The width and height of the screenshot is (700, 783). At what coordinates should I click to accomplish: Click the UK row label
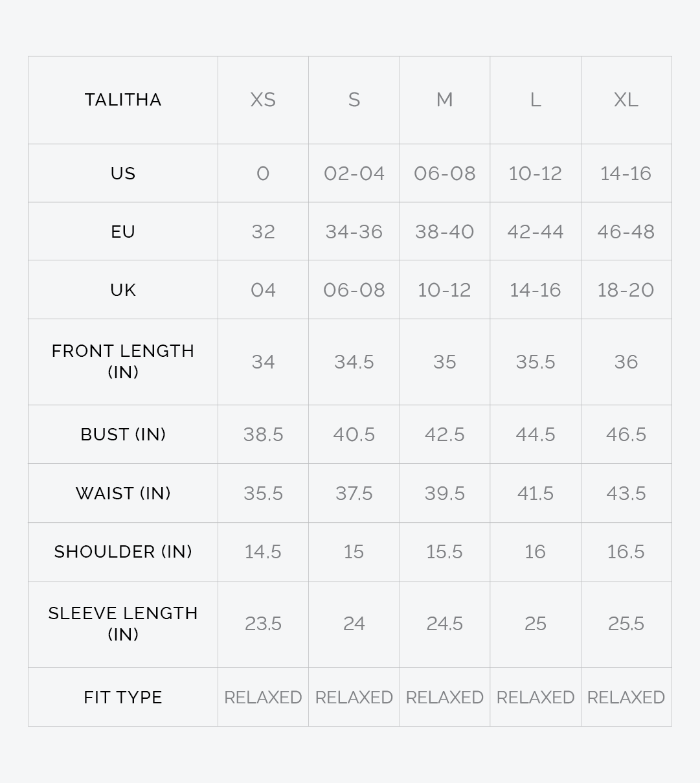(123, 290)
